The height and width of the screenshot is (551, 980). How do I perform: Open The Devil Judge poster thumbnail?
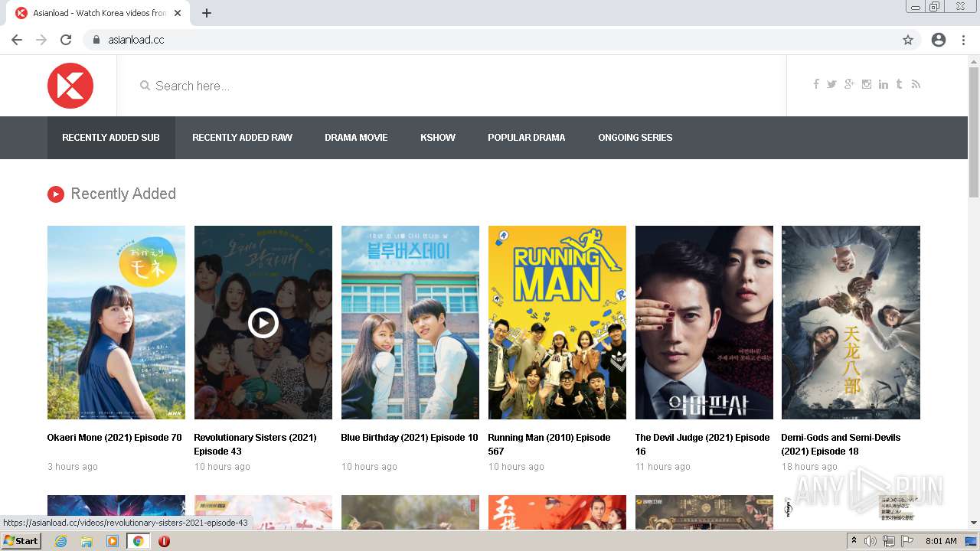click(704, 322)
